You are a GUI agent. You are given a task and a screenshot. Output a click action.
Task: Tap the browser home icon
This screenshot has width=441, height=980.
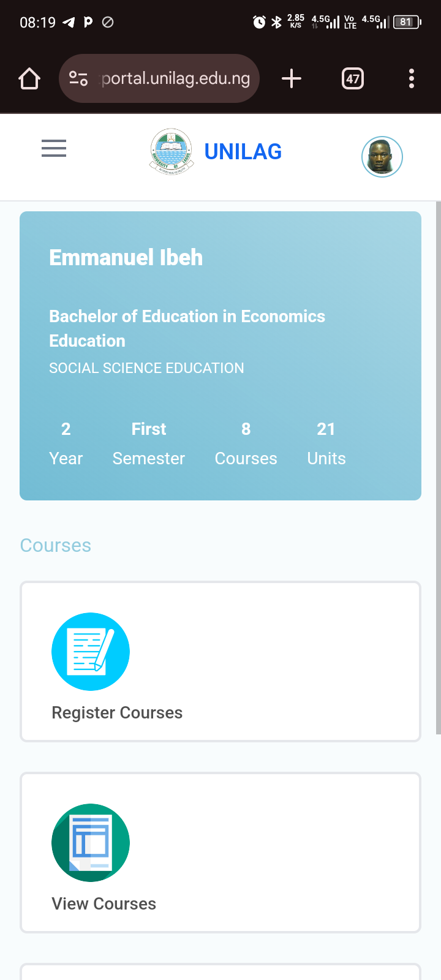(29, 78)
